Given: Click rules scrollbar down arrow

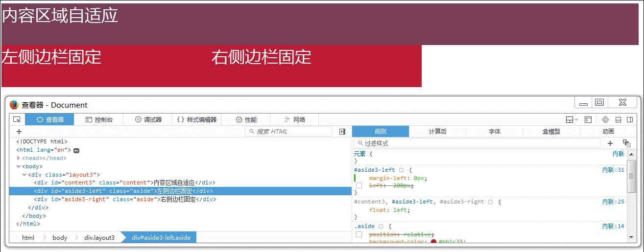Looking at the screenshot, I should pyautogui.click(x=632, y=237).
